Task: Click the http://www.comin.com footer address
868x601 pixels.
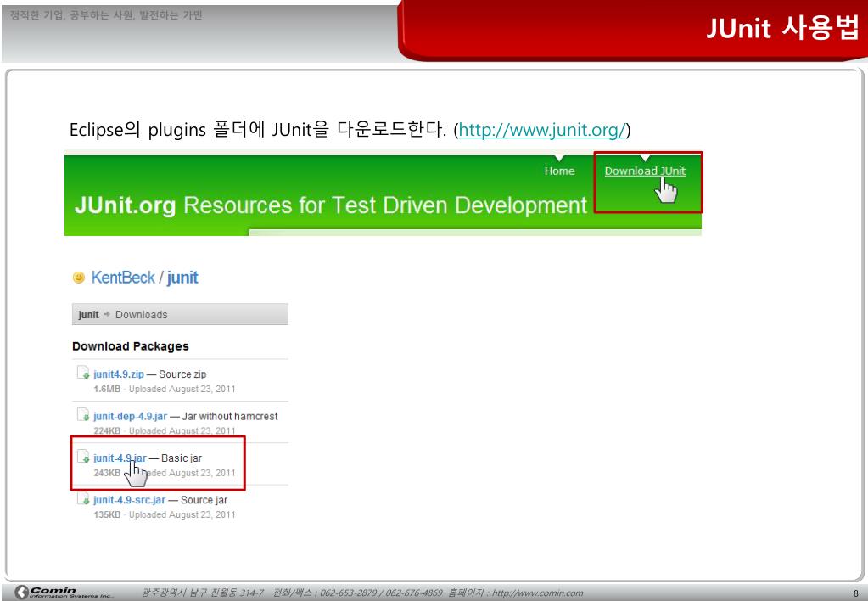Action: click(538, 593)
